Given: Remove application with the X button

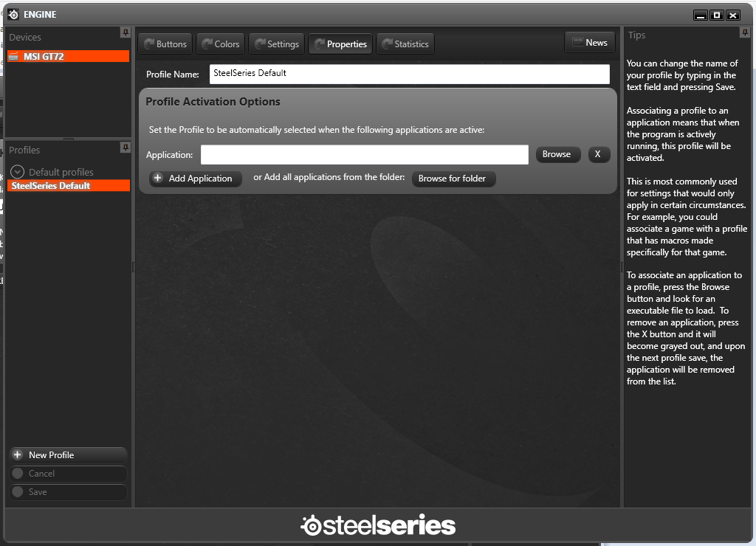Looking at the screenshot, I should [x=599, y=154].
